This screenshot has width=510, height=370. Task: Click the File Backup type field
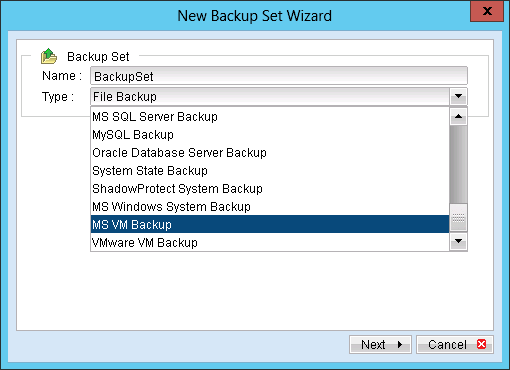[x=270, y=97]
